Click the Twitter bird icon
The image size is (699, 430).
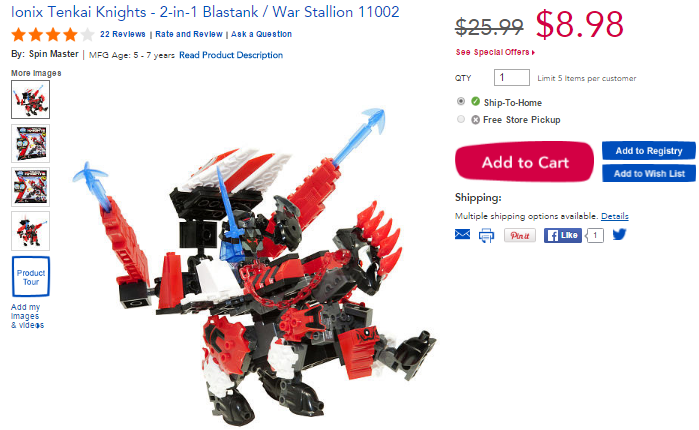[619, 234]
